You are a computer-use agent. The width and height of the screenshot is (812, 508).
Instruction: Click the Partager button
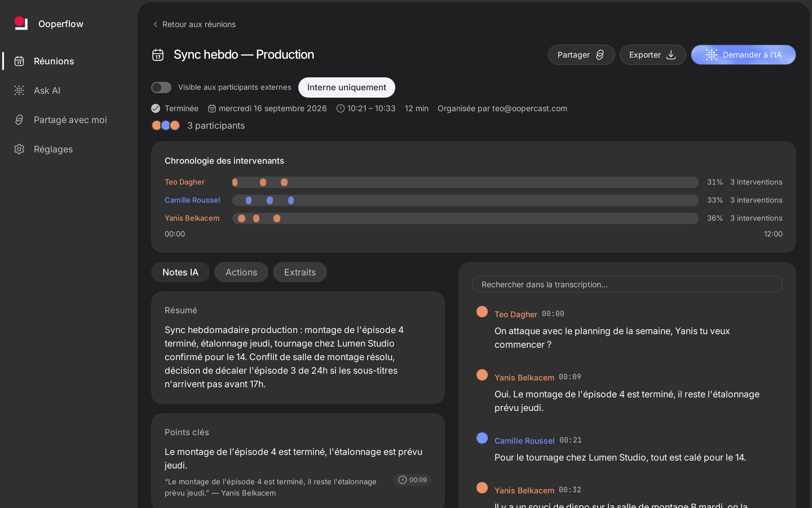pos(581,55)
